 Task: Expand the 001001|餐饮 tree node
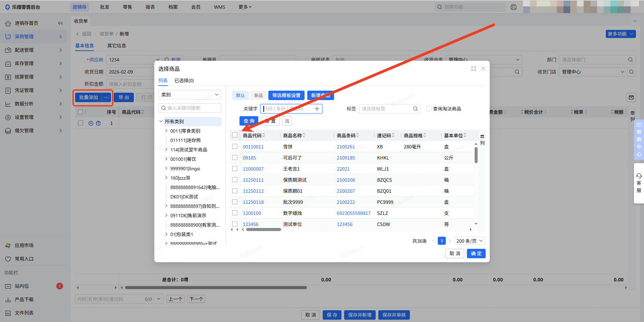[166, 159]
